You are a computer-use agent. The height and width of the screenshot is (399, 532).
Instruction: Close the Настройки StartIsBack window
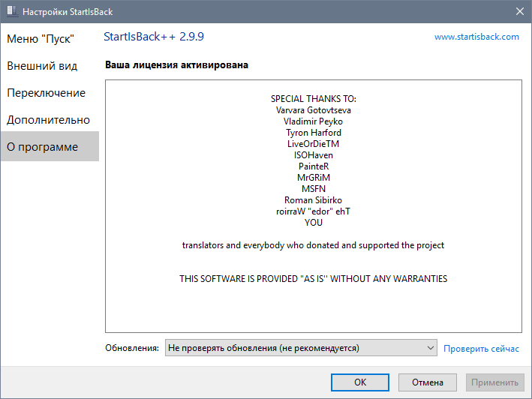520,11
